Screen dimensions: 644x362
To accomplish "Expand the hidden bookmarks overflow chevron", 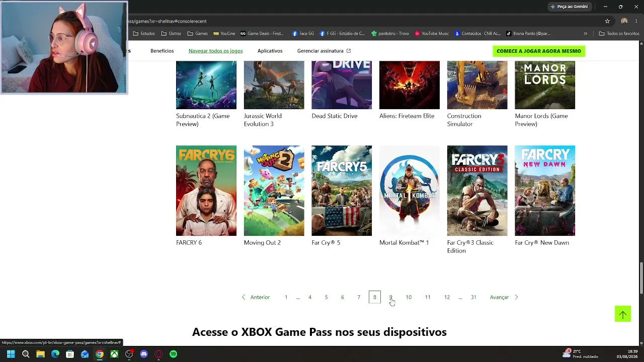I will (x=585, y=34).
